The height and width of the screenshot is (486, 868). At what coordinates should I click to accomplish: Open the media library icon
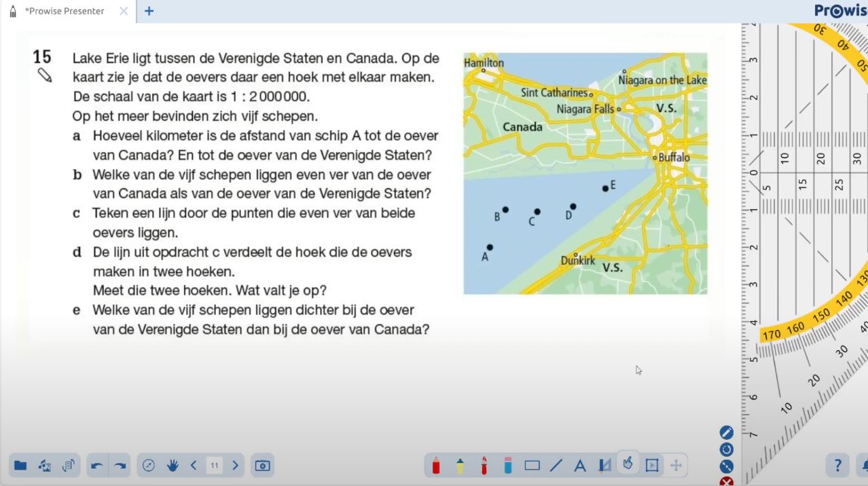(x=45, y=466)
